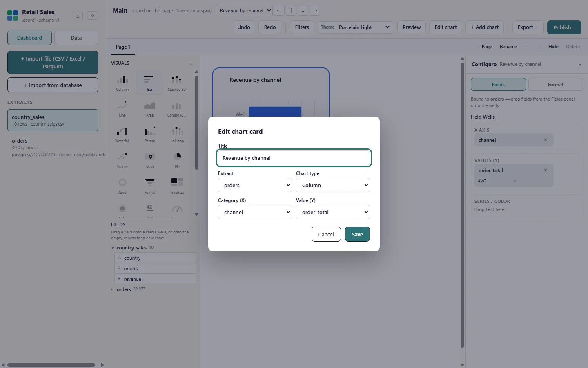
Task: Collapse the Visuals panel chevron
Action: pyautogui.click(x=192, y=64)
